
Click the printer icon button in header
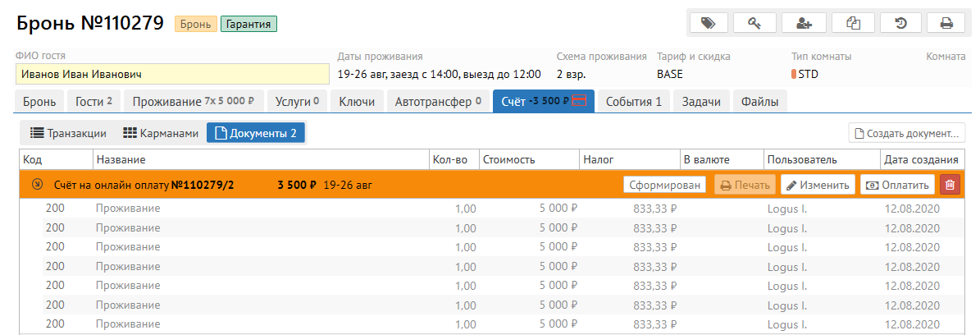pos(946,23)
